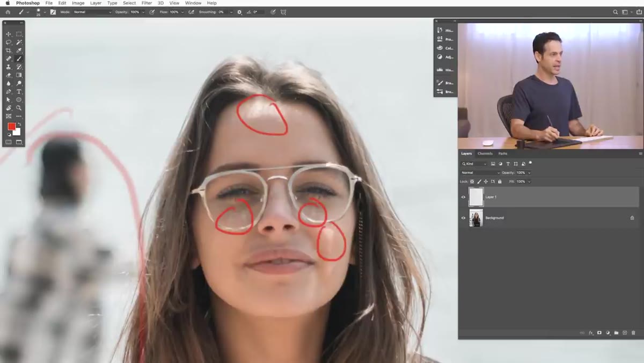
Task: Hide Layer 1 using its eye icon
Action: point(464,197)
